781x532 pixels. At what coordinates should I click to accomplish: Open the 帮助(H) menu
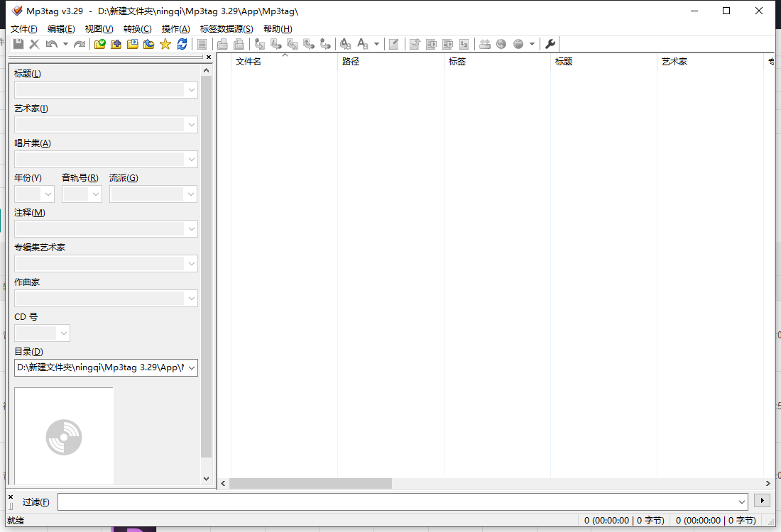click(278, 29)
